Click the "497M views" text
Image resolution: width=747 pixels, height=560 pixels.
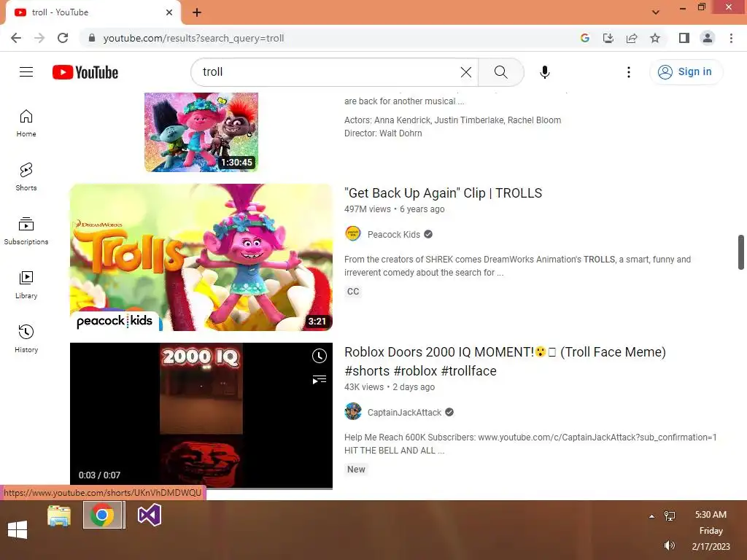pyautogui.click(x=368, y=209)
